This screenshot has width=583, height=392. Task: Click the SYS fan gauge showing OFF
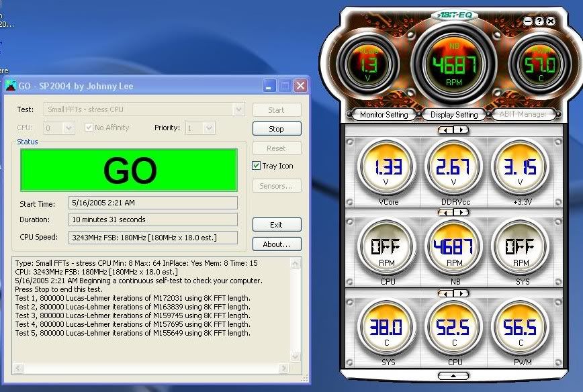tap(520, 247)
